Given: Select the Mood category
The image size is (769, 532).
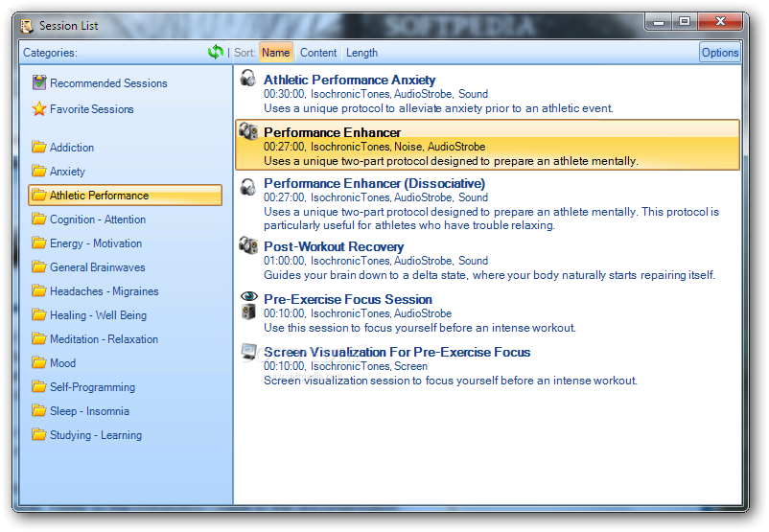Looking at the screenshot, I should point(62,363).
